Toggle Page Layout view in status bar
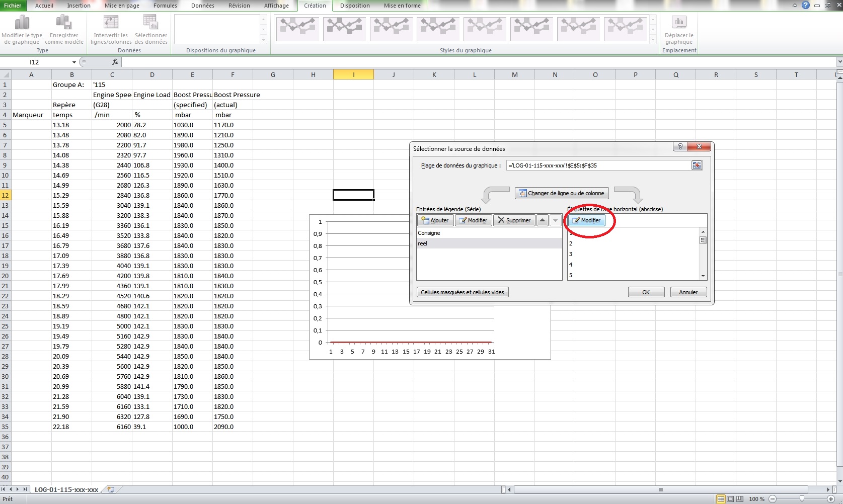The width and height of the screenshot is (843, 504). 730,499
